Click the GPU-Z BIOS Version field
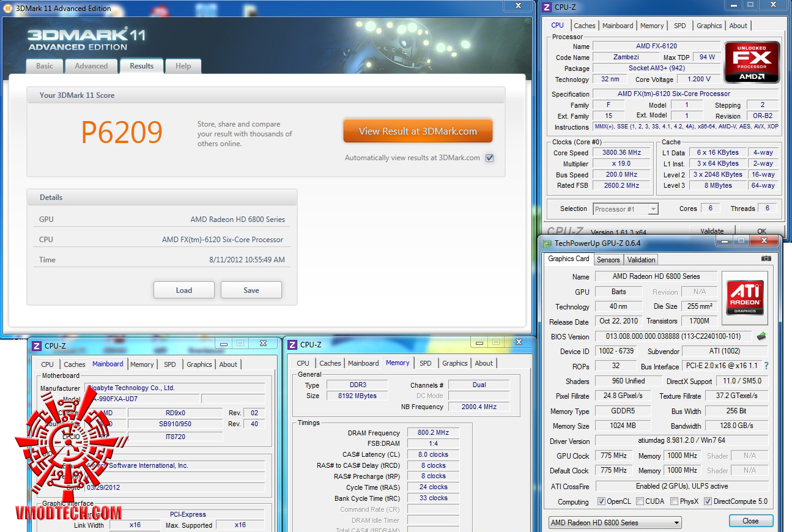 click(673, 336)
